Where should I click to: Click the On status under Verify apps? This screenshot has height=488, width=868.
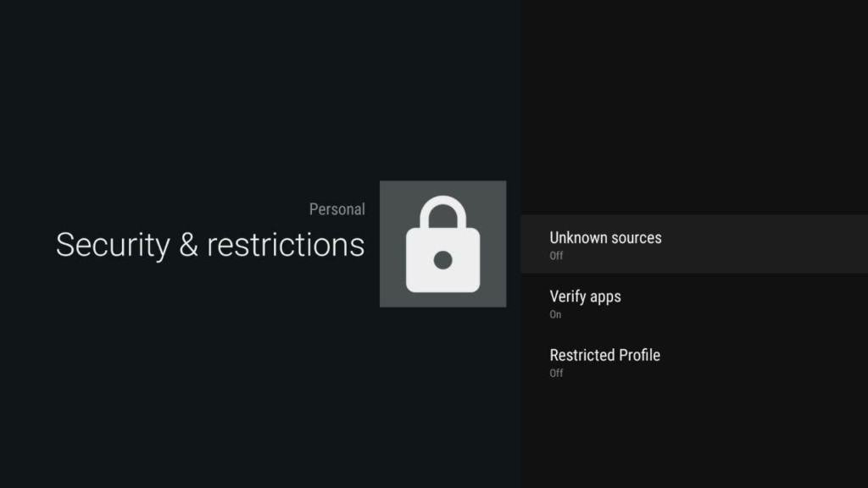click(x=555, y=314)
